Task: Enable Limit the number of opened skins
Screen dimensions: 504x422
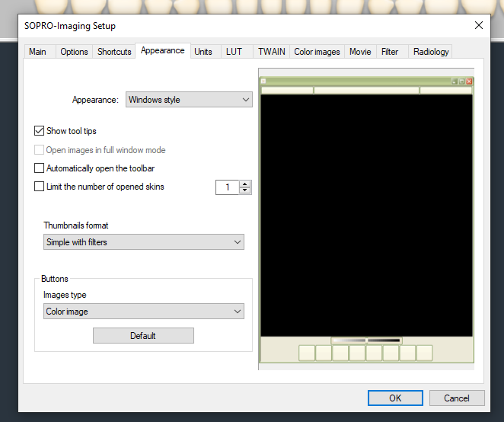Action: click(x=40, y=187)
